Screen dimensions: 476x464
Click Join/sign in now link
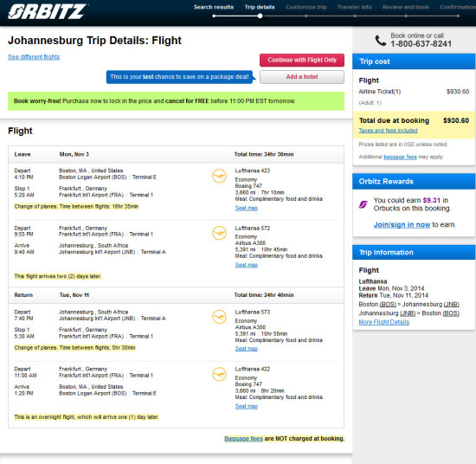402,225
